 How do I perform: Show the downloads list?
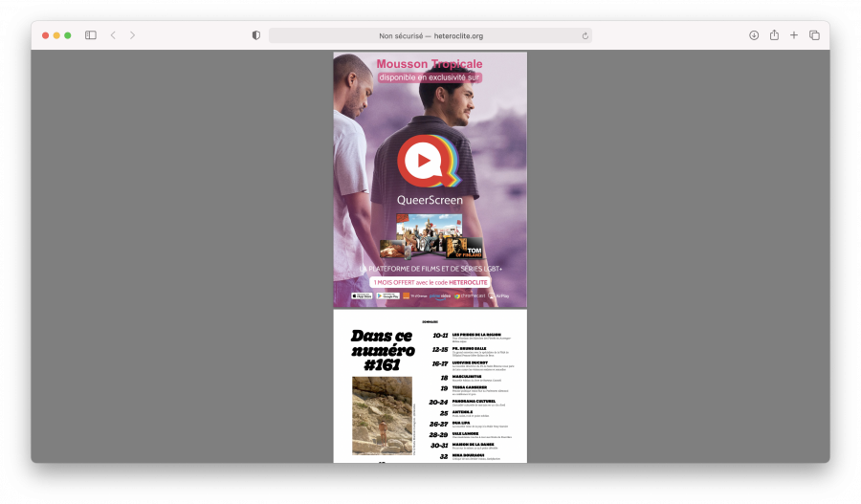pos(754,35)
